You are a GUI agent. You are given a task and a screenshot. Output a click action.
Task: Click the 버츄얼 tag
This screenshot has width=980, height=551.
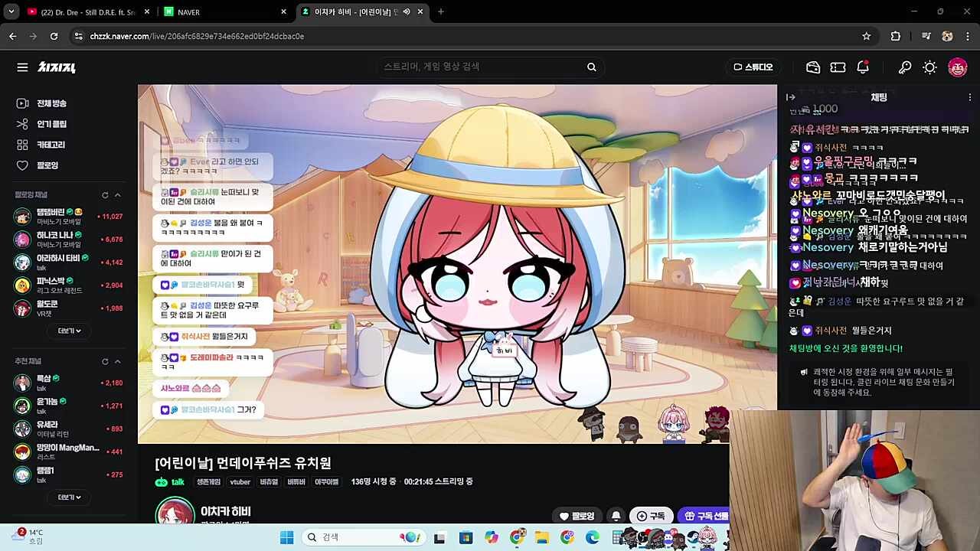tap(269, 482)
